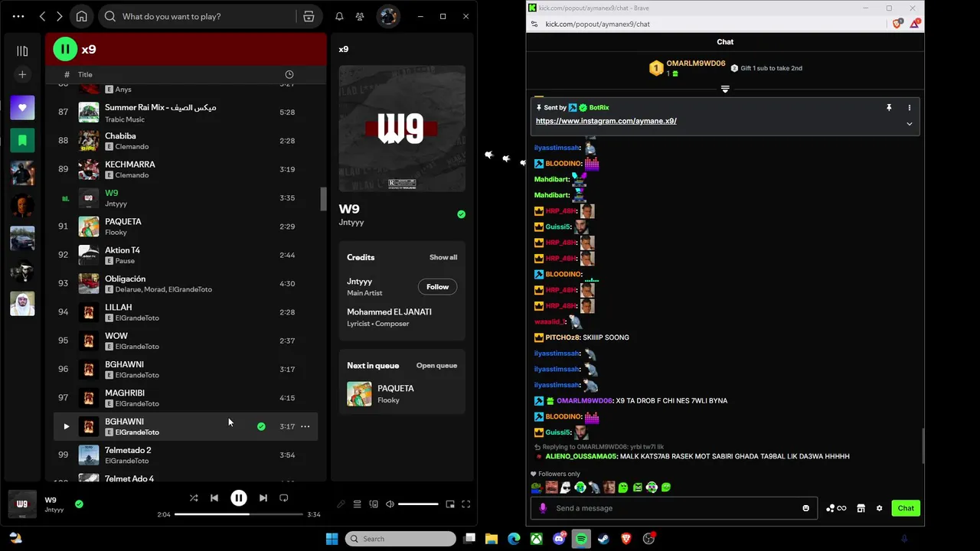Select track PAQUETA in the playlist
Viewport: 980px width, 551px height.
[x=186, y=227]
